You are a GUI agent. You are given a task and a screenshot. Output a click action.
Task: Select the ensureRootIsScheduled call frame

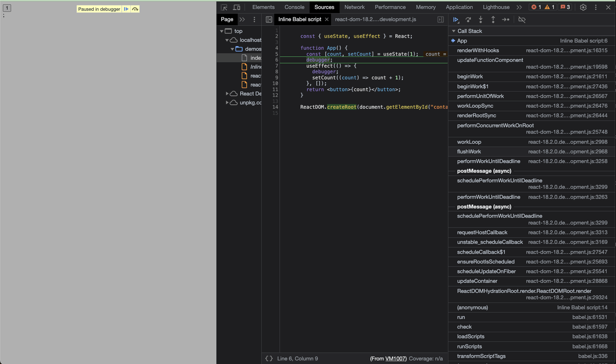(532, 261)
